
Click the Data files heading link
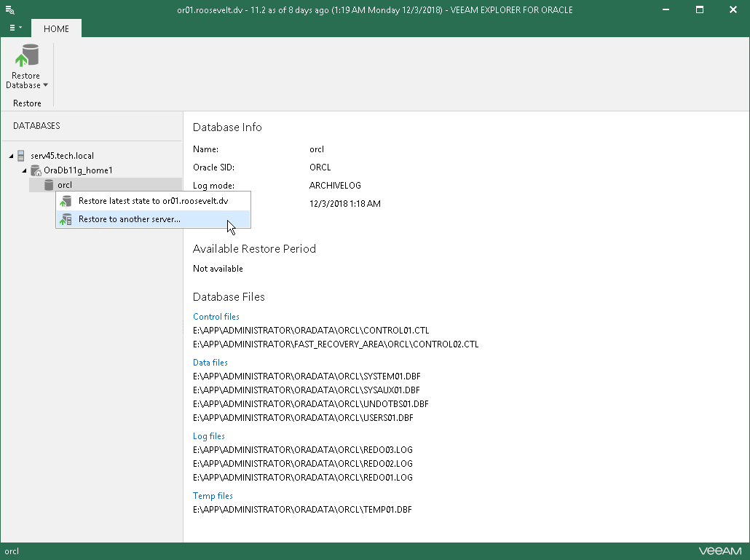tap(210, 363)
